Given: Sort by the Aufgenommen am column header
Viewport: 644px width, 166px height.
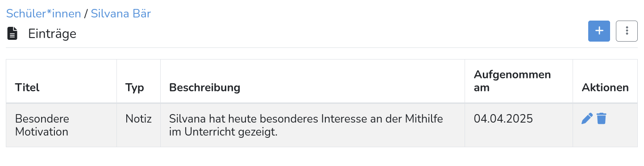Looking at the screenshot, I should pos(512,81).
